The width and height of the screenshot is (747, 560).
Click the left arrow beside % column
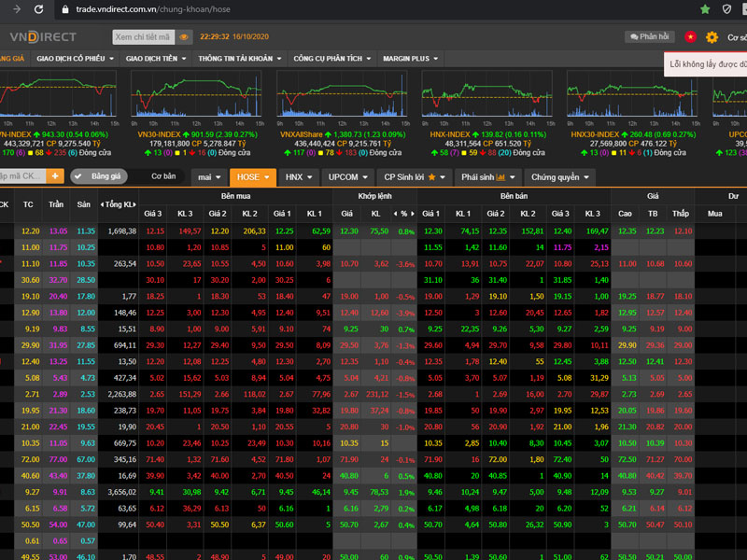[x=395, y=214]
